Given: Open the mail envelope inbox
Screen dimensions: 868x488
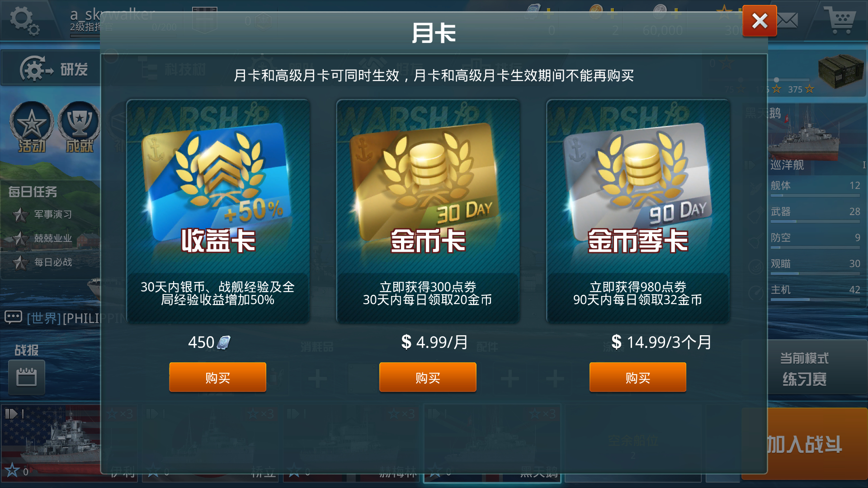Looking at the screenshot, I should (788, 20).
